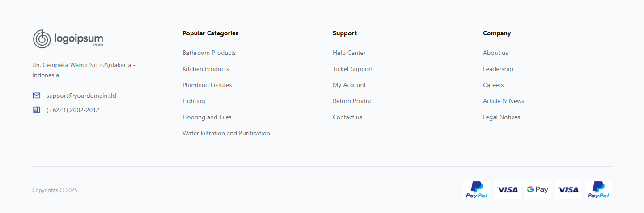Click the Google Pay payment icon
Screen dimensions: 644x213
coord(537,190)
